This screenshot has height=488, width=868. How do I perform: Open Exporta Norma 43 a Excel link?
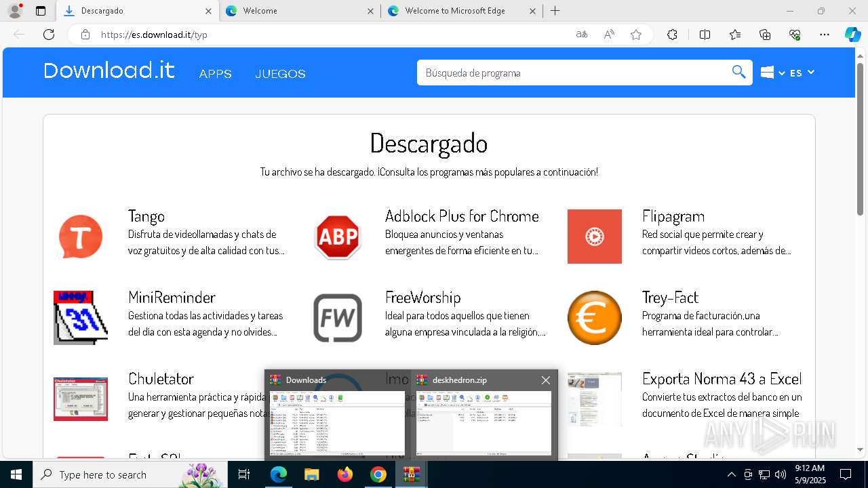click(x=722, y=379)
